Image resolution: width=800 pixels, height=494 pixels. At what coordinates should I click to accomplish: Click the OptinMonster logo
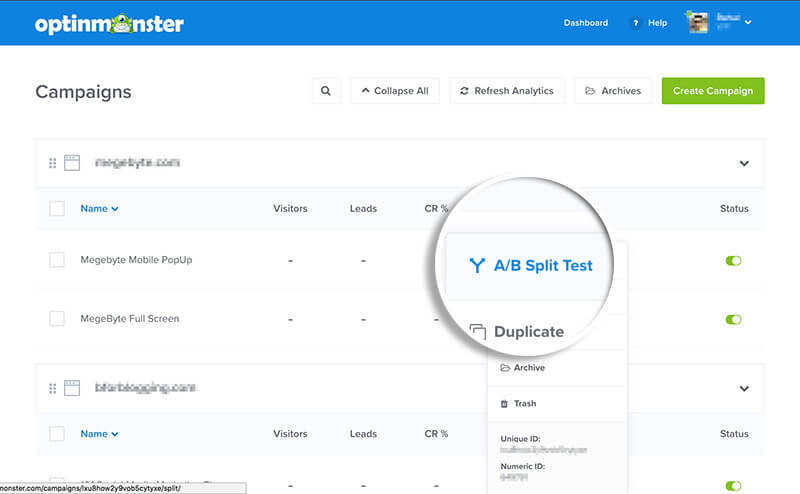point(109,23)
